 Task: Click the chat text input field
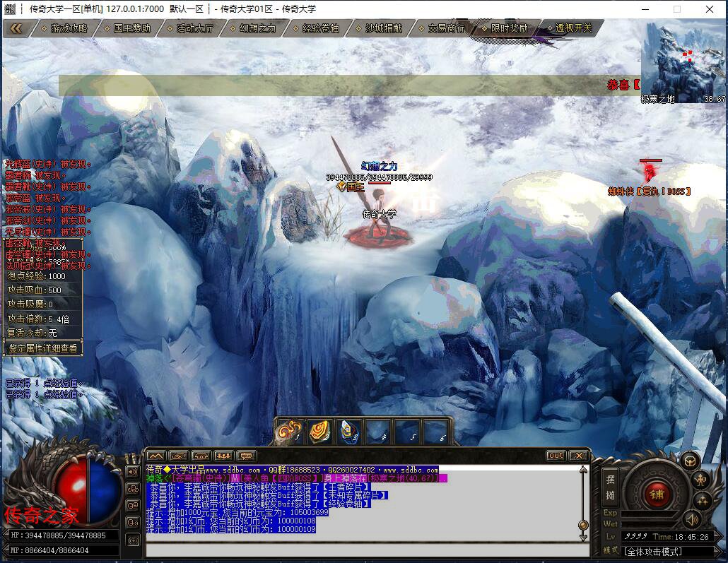[x=367, y=550]
